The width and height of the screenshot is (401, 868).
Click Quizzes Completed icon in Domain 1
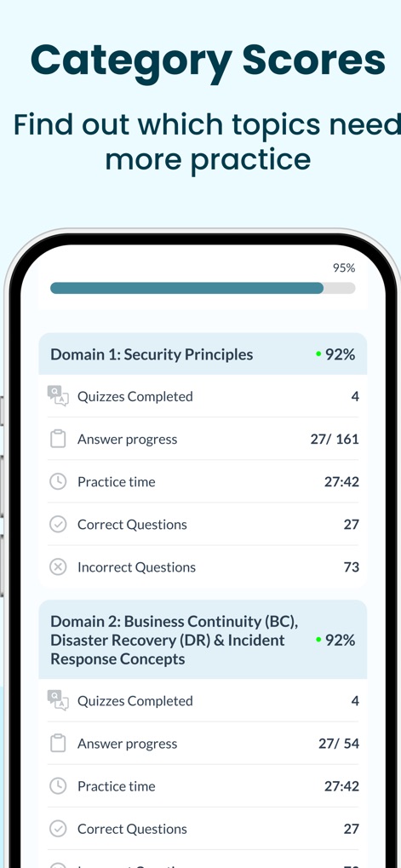click(58, 396)
